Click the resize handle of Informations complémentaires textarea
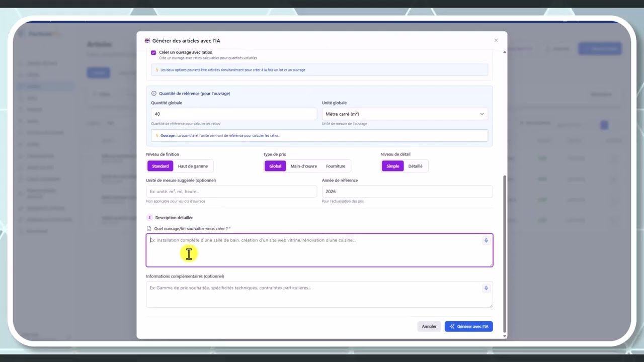The width and height of the screenshot is (644, 362). tap(491, 305)
